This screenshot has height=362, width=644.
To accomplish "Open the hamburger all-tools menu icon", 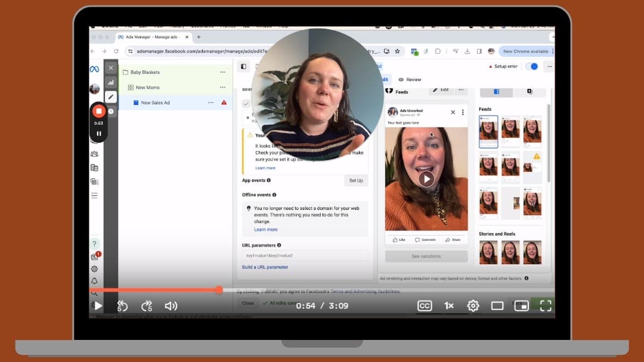I will (x=94, y=196).
